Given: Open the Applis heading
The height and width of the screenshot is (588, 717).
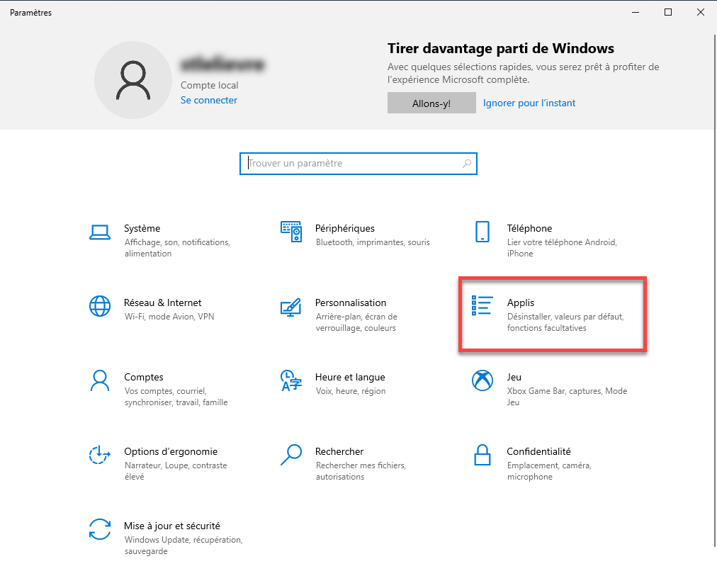Looking at the screenshot, I should (x=520, y=303).
